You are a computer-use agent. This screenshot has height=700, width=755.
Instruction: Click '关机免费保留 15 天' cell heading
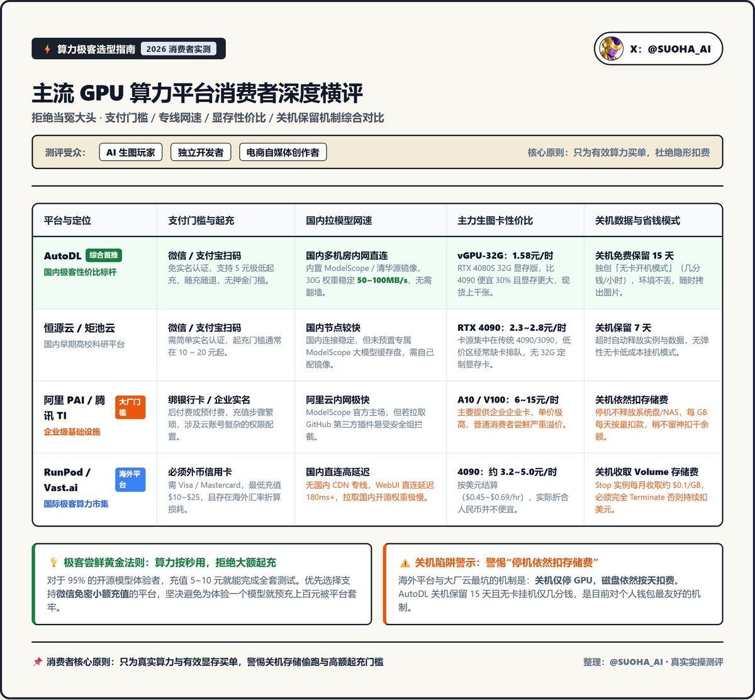coord(634,256)
